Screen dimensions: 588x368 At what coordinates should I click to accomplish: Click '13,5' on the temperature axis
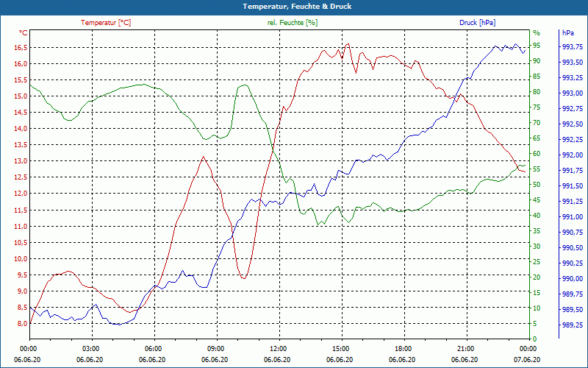pos(21,145)
